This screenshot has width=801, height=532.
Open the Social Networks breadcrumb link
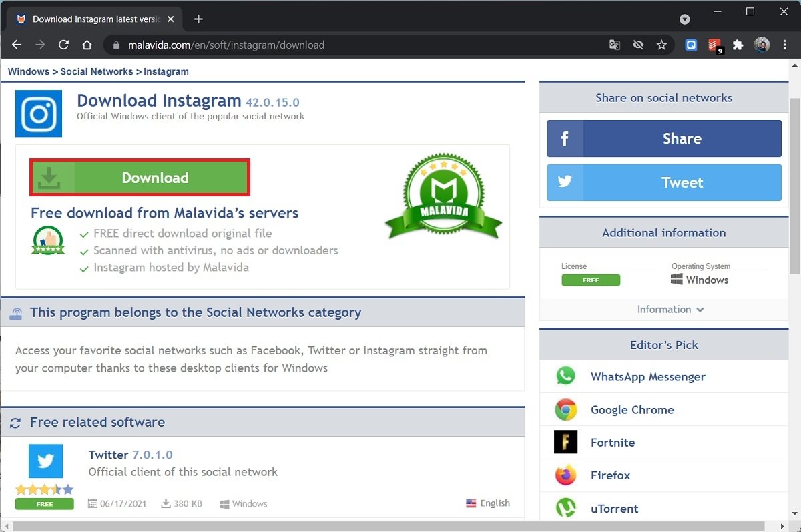pyautogui.click(x=97, y=71)
